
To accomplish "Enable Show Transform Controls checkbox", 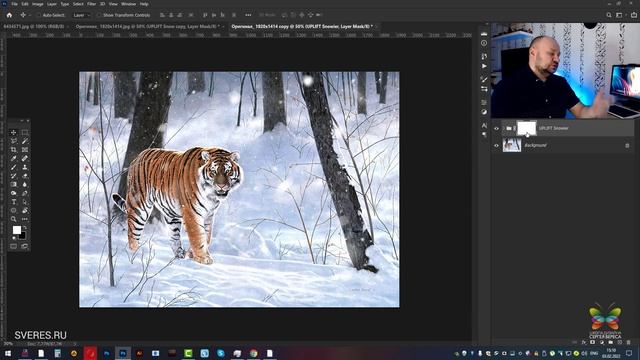I will (x=99, y=15).
